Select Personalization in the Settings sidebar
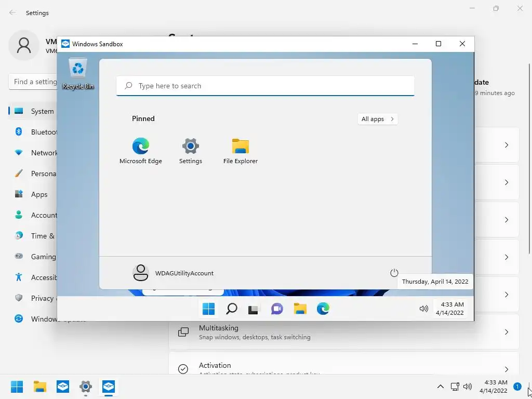Screen dimensions: 532x399 click(33, 174)
